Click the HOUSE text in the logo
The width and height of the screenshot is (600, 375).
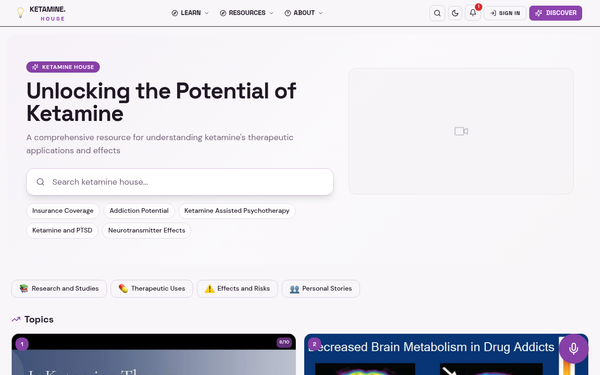tap(53, 19)
